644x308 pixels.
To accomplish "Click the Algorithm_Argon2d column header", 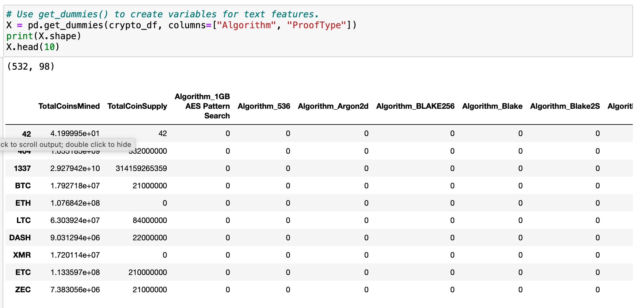I will point(333,106).
